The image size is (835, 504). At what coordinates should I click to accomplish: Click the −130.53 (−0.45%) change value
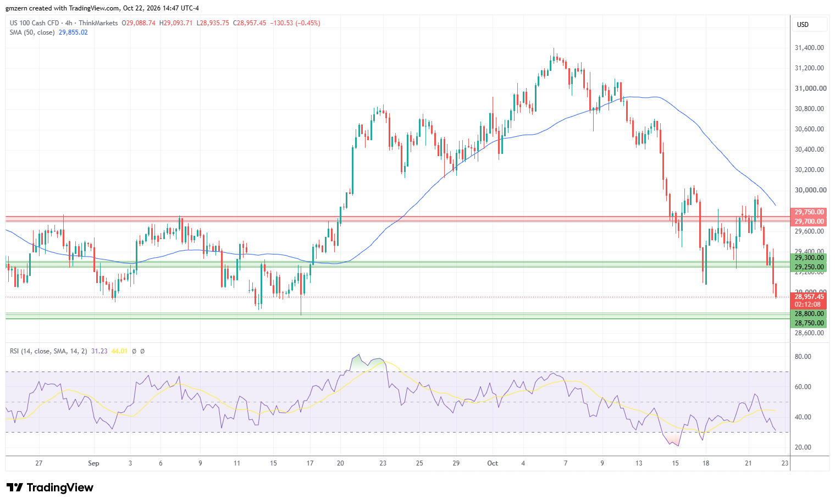[295, 23]
